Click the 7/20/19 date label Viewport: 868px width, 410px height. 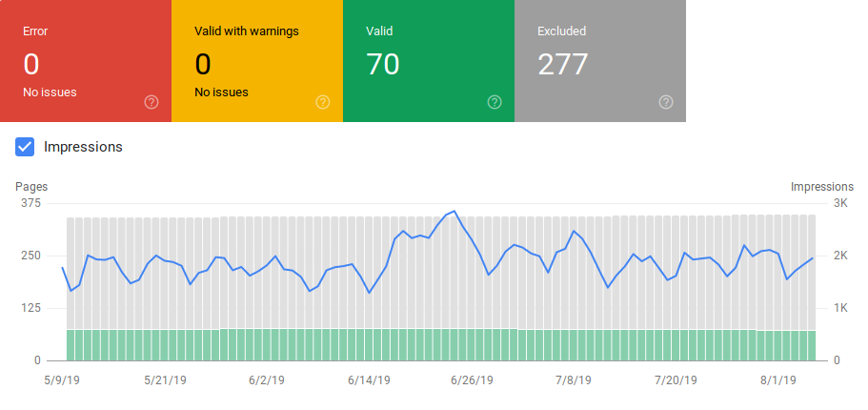coord(675,380)
